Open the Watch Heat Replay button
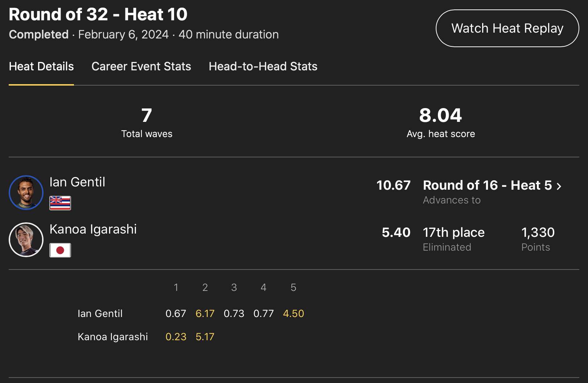Viewport: 588px width, 383px height. (507, 28)
